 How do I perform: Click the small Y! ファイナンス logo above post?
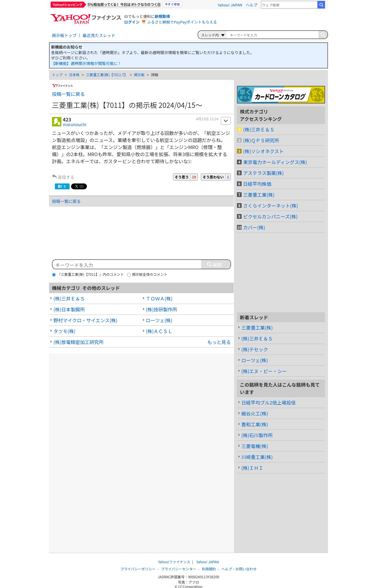(x=62, y=86)
